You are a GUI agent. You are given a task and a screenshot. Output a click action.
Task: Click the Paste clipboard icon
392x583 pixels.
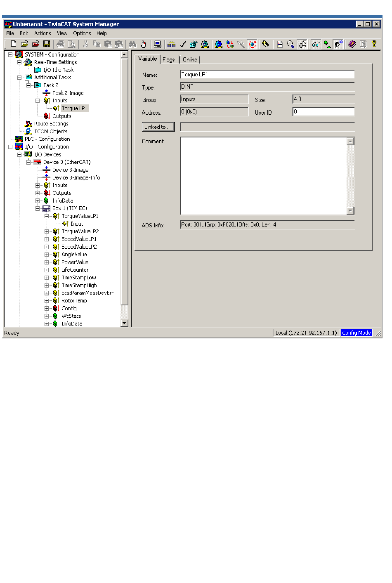coord(108,44)
